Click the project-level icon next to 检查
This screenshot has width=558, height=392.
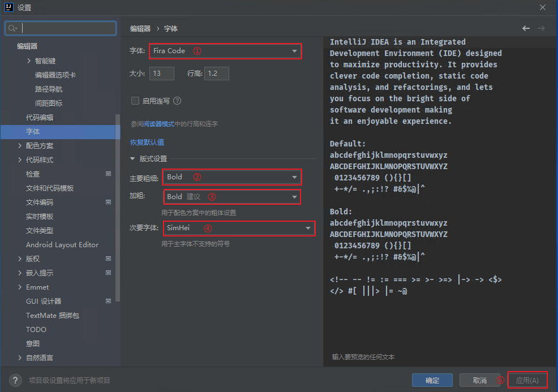pos(109,174)
